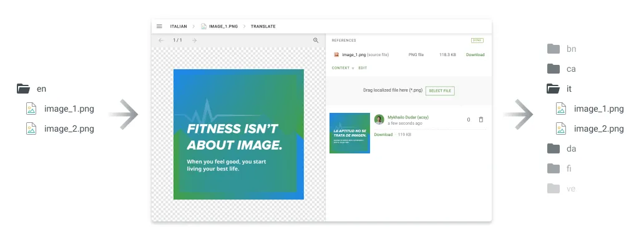Click the zoom magnifier icon
The width and height of the screenshot is (644, 237).
point(316,41)
